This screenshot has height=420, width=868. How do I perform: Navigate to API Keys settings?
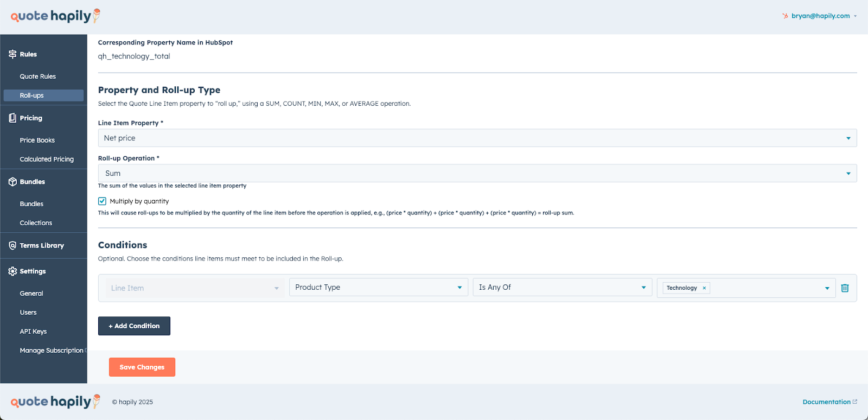tap(33, 332)
